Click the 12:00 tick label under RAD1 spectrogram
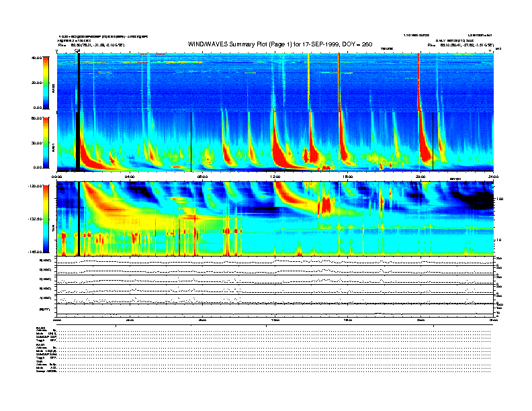Screen dimensions: 532x411 point(275,177)
